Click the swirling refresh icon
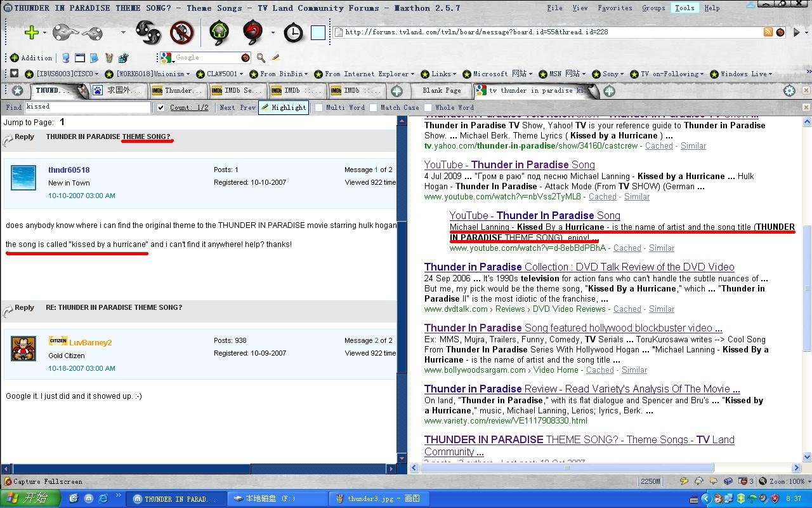This screenshot has width=812, height=508. [x=148, y=32]
